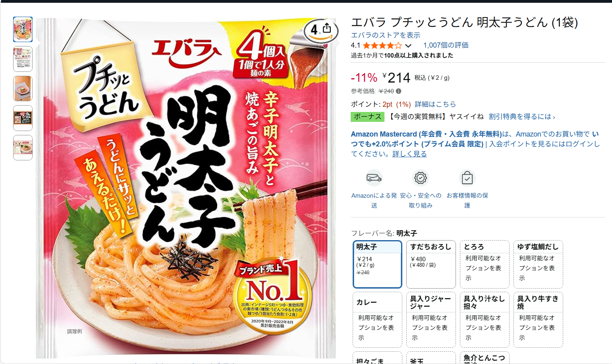Click the 詳細はこちら points link

coord(435,104)
